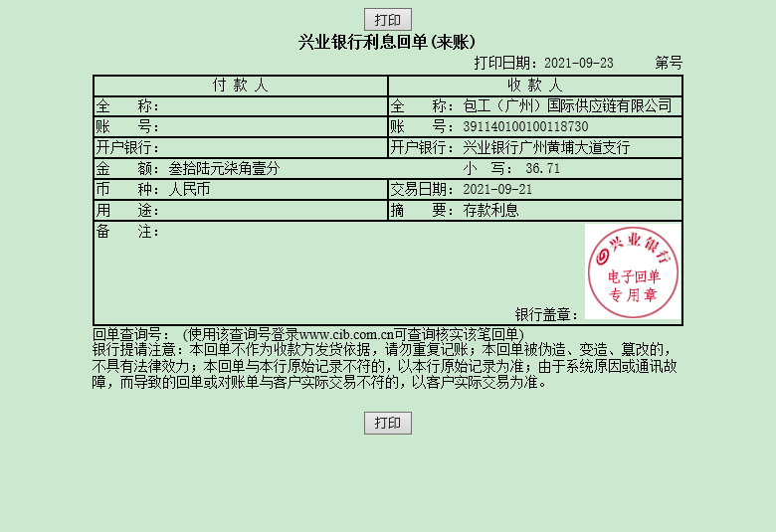The width and height of the screenshot is (776, 532).
Task: Select print date 2021-09-23
Action: point(579,63)
